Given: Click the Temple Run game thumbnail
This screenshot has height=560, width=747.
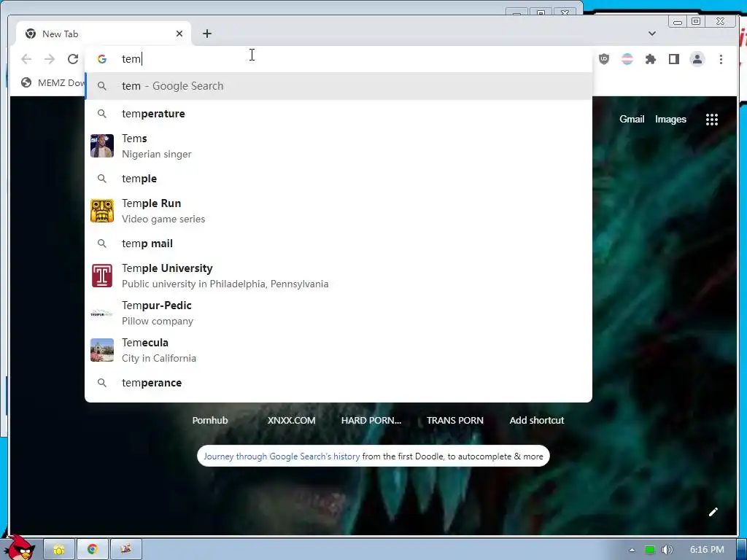Looking at the screenshot, I should click(102, 211).
